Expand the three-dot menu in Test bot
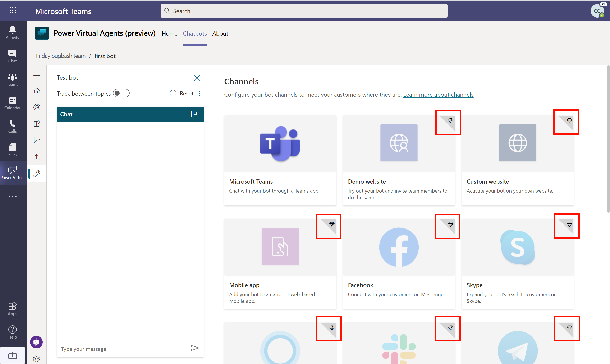 pyautogui.click(x=200, y=93)
